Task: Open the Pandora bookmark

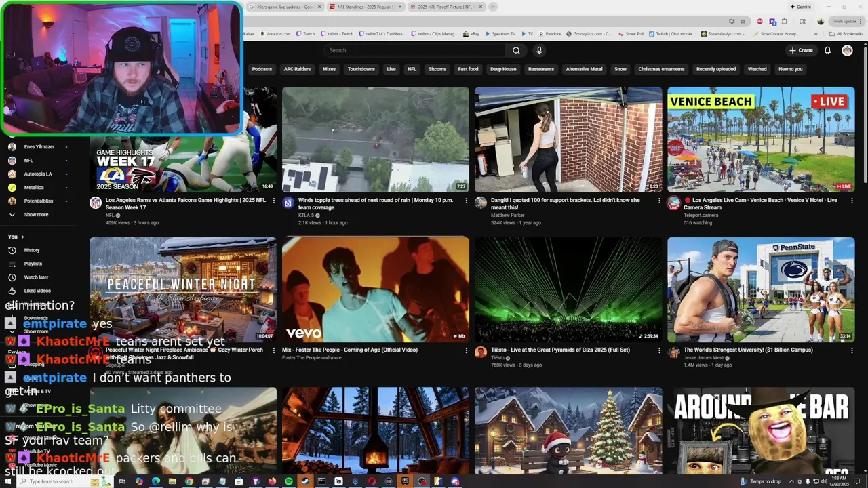Action: point(549,33)
